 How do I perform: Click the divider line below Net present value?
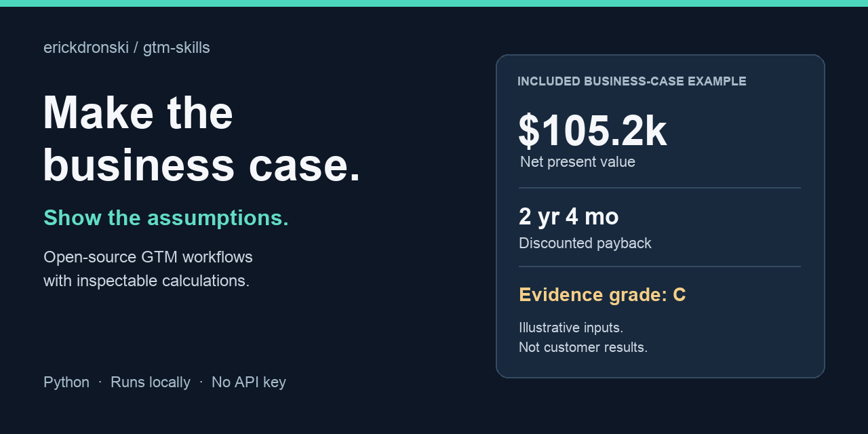point(660,188)
